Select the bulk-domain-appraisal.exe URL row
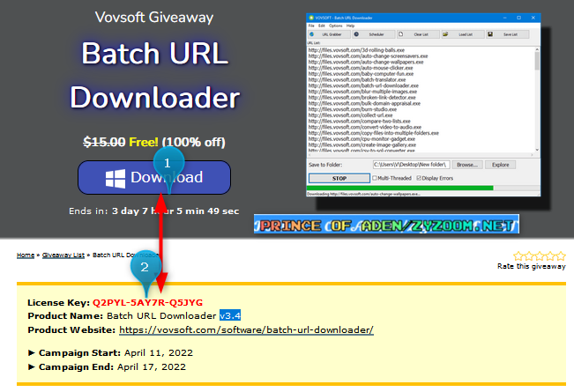This screenshot has width=574, height=392. click(x=364, y=103)
